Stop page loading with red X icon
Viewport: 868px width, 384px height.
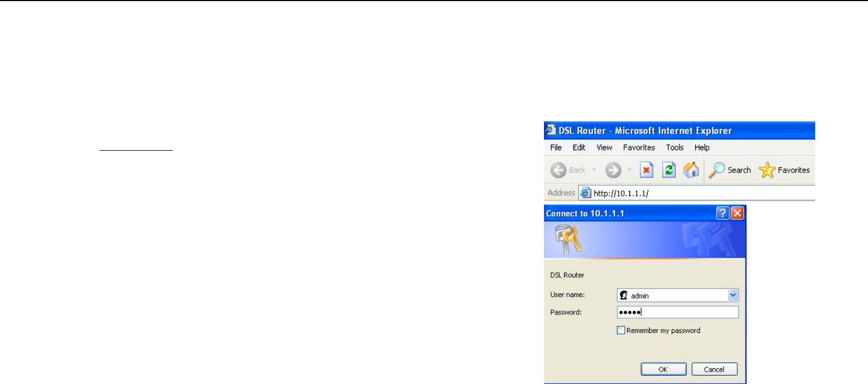(646, 170)
